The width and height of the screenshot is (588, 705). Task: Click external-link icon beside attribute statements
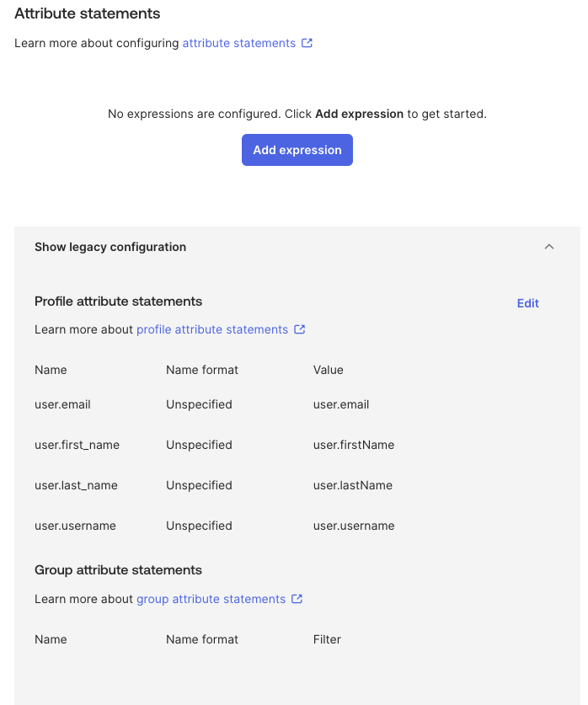coord(307,43)
